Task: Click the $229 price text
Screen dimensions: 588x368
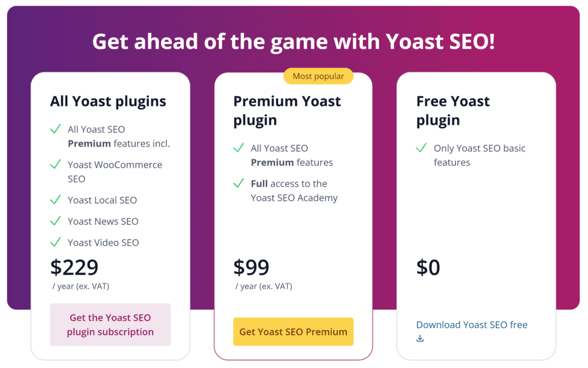Action: (73, 267)
